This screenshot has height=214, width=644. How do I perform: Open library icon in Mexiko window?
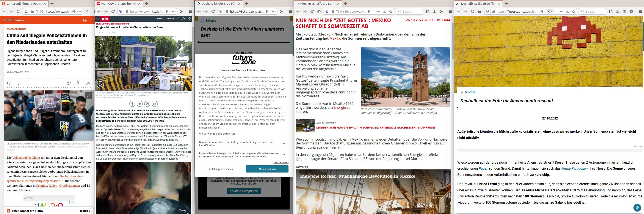click(428, 11)
